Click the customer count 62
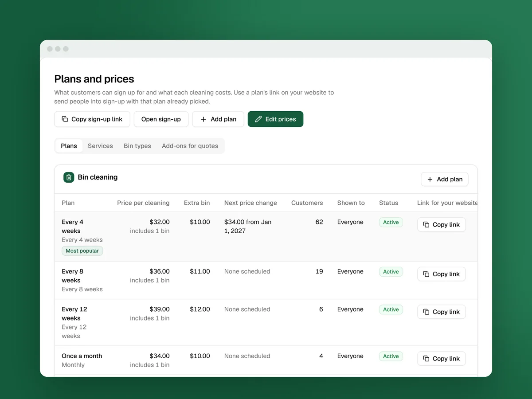Screen dimensions: 532x399 (x=319, y=222)
